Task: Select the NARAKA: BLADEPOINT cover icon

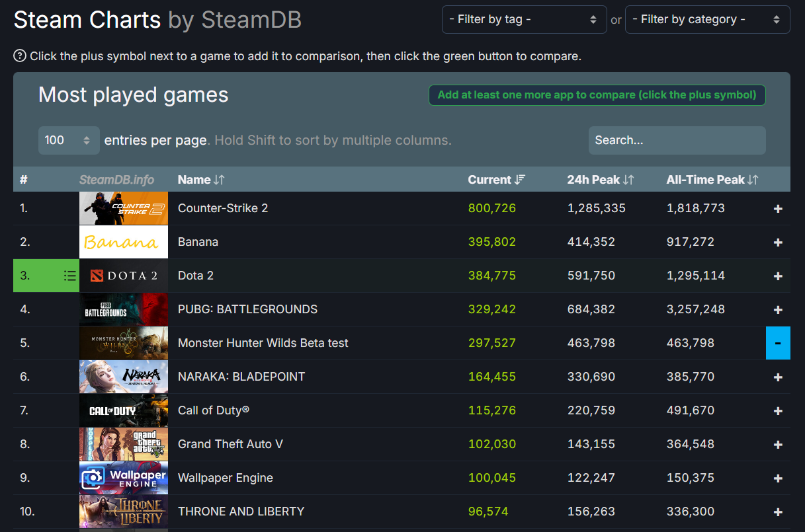Action: pos(124,376)
